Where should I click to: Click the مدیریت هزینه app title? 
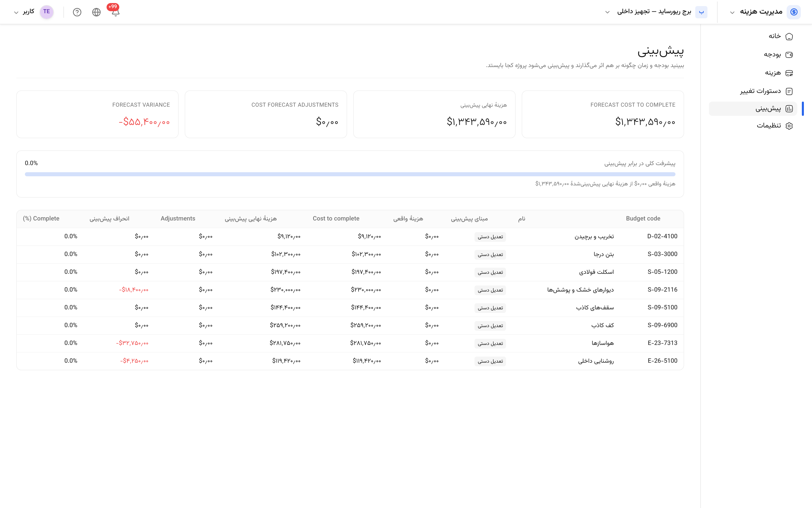click(x=761, y=12)
